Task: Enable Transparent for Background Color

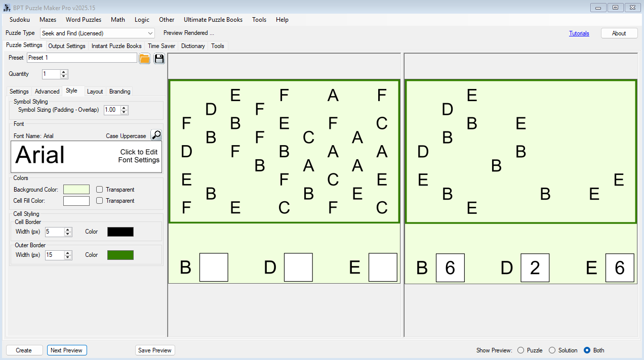Action: click(x=100, y=190)
